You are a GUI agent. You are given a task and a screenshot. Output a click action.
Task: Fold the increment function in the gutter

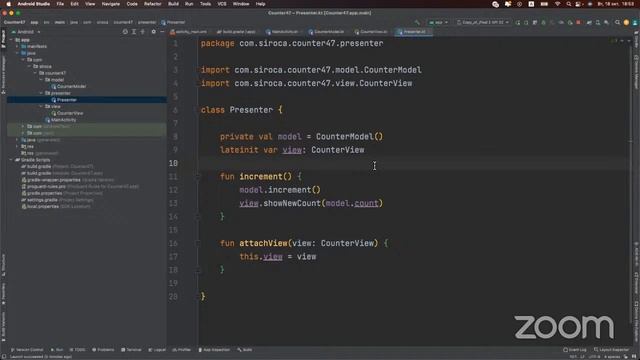[198, 177]
